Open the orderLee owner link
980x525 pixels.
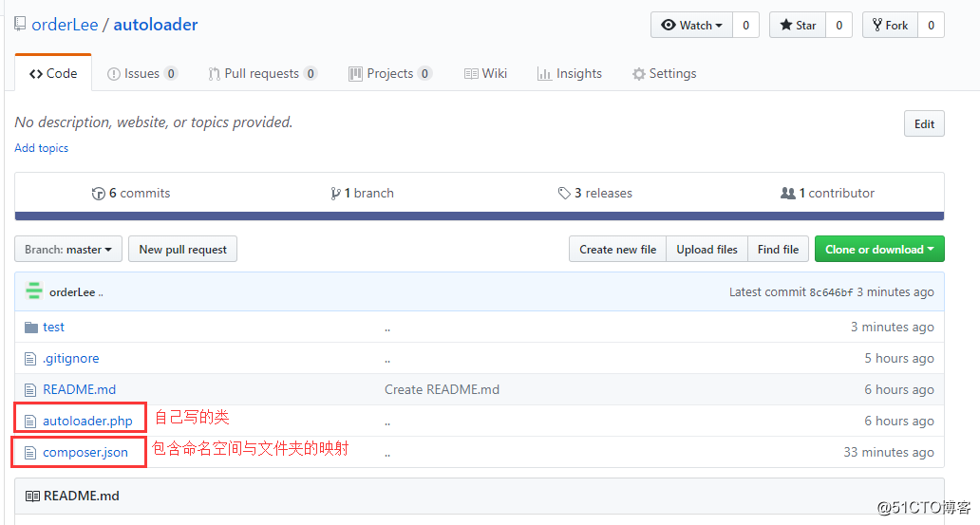point(65,25)
